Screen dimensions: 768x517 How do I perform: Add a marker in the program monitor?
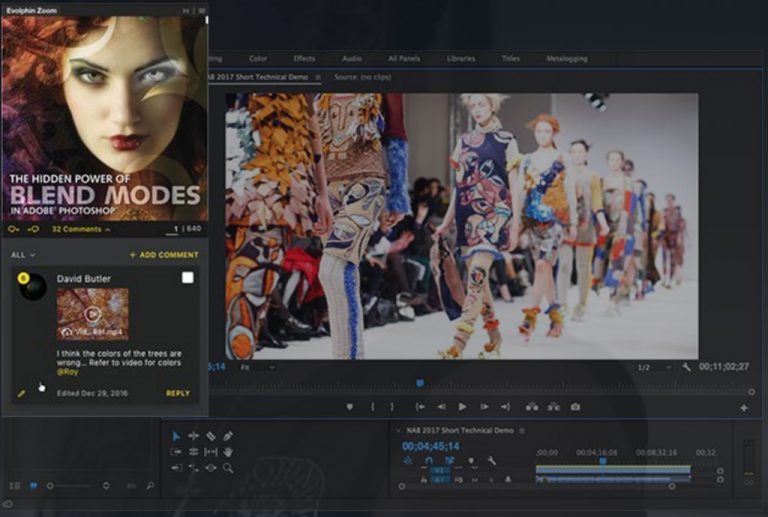tap(349, 407)
